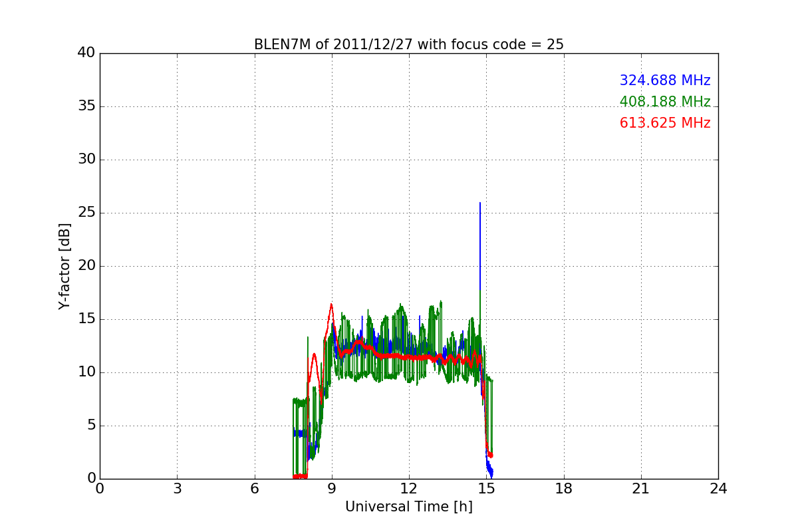798x532 pixels.
Task: Click the red curve peak near 9 h
Action: tap(331, 305)
